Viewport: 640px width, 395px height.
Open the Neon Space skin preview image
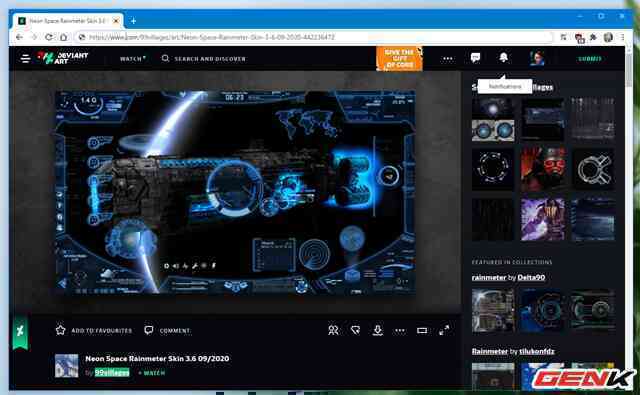(236, 192)
